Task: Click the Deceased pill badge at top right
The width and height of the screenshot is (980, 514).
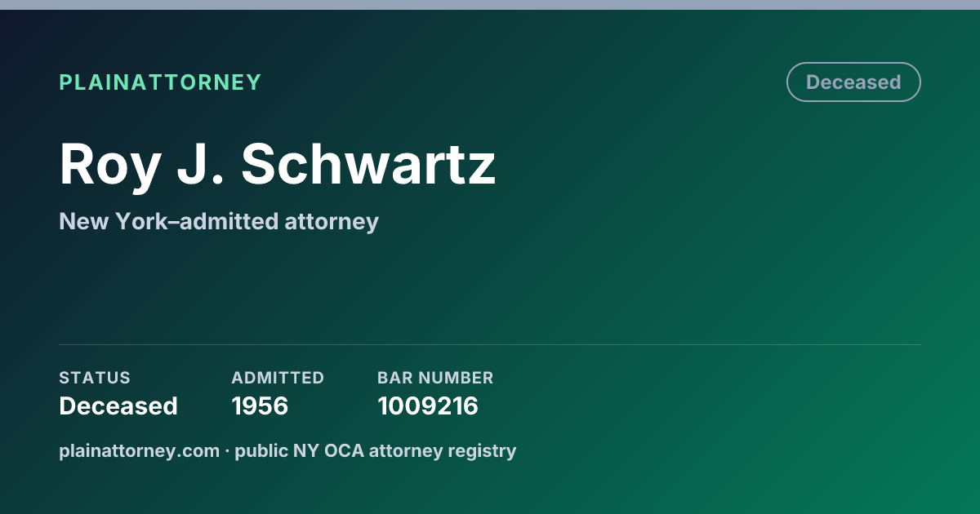Action: point(853,82)
